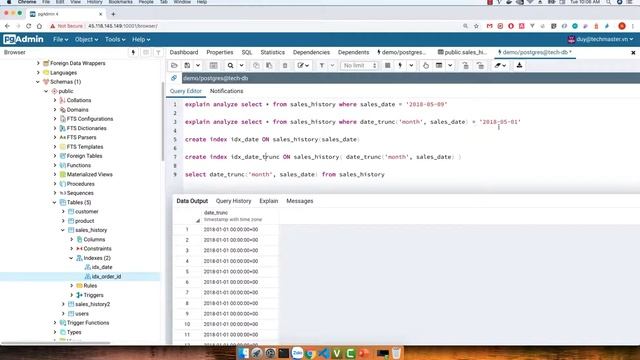Click the pgAdmin logo

coord(23,39)
